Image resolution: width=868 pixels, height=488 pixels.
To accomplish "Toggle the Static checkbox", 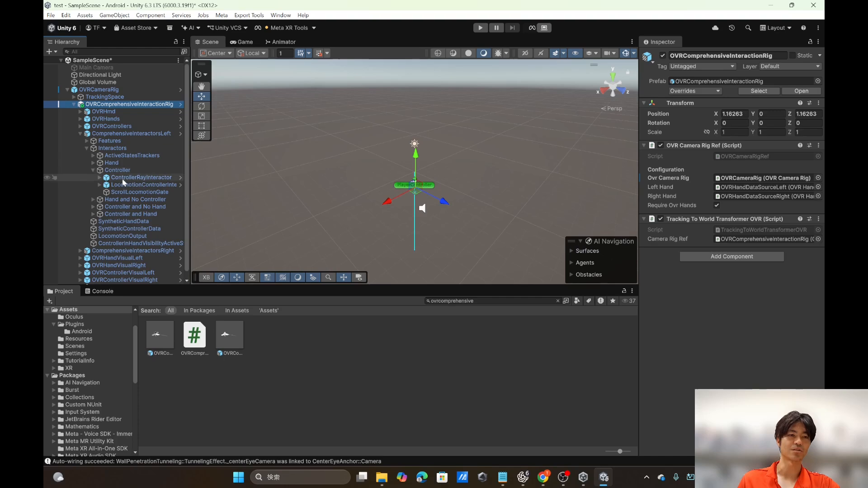I will (x=793, y=56).
